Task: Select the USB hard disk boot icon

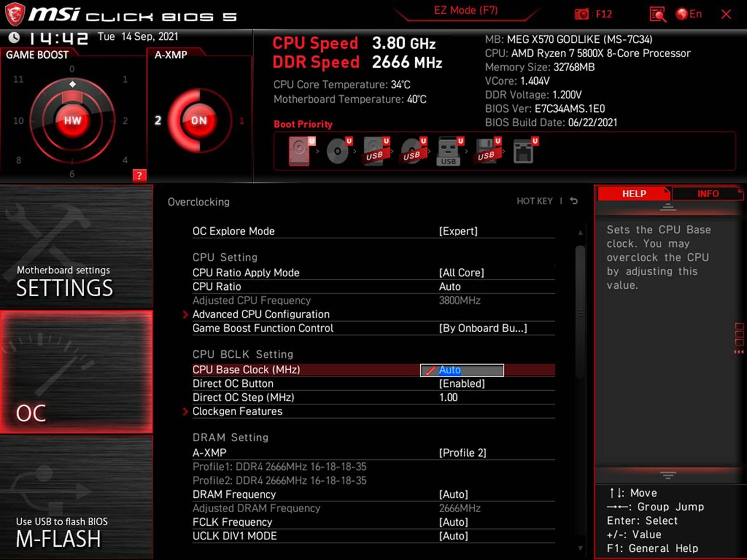Action: click(x=375, y=149)
